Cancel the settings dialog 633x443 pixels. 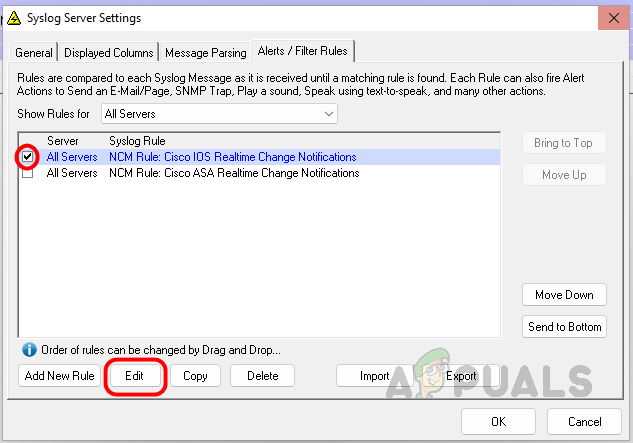pyautogui.click(x=584, y=422)
